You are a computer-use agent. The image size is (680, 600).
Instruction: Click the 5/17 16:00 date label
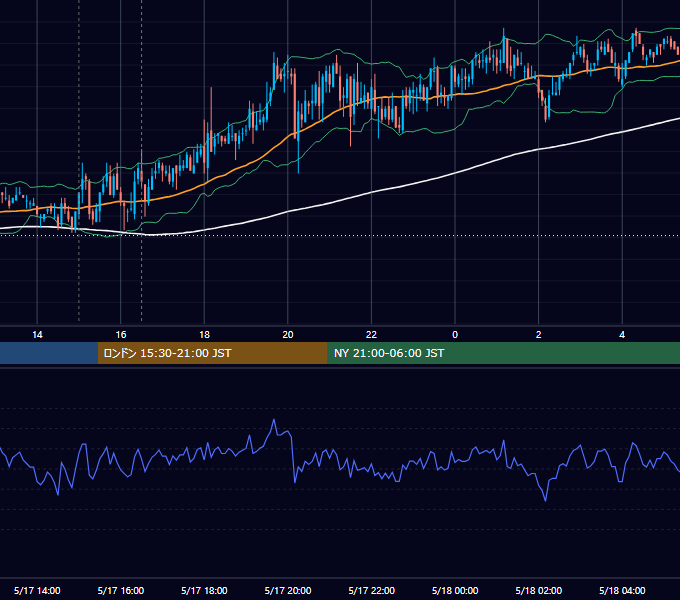pyautogui.click(x=121, y=590)
